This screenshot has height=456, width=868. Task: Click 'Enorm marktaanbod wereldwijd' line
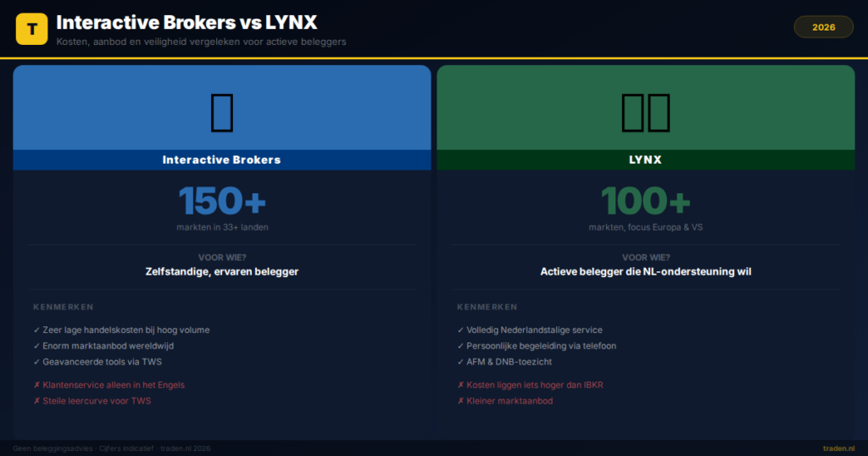103,346
